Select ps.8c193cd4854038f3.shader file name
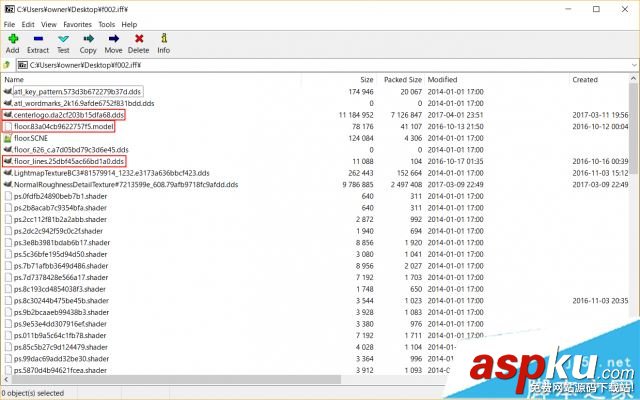Screen dimensions: 640x400 pos(60,289)
